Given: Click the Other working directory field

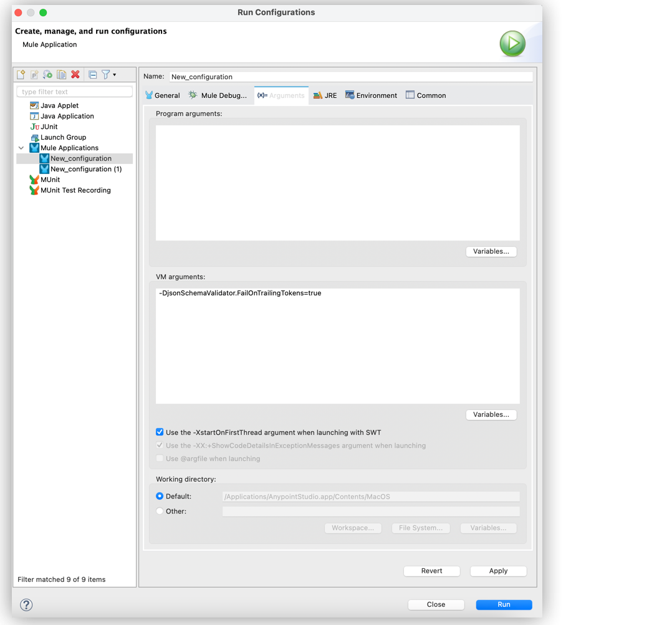Looking at the screenshot, I should tap(371, 512).
